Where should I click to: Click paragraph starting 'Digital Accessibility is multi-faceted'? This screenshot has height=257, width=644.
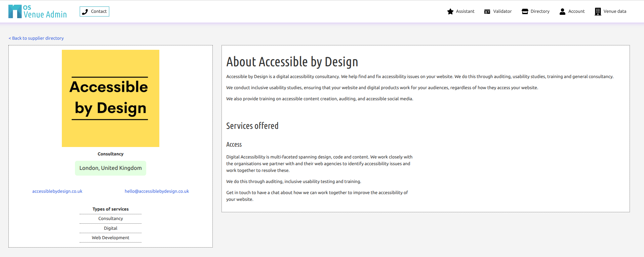point(319,164)
